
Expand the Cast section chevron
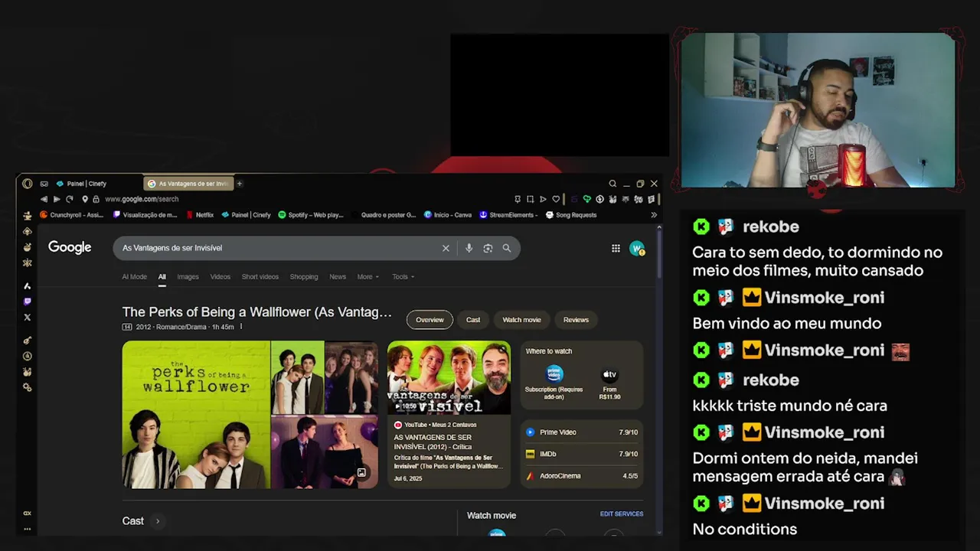158,521
